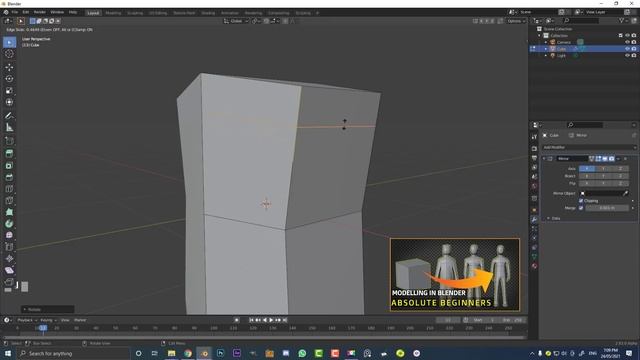Pick mirror object with the eyedropper
The image size is (640, 360).
tap(625, 193)
